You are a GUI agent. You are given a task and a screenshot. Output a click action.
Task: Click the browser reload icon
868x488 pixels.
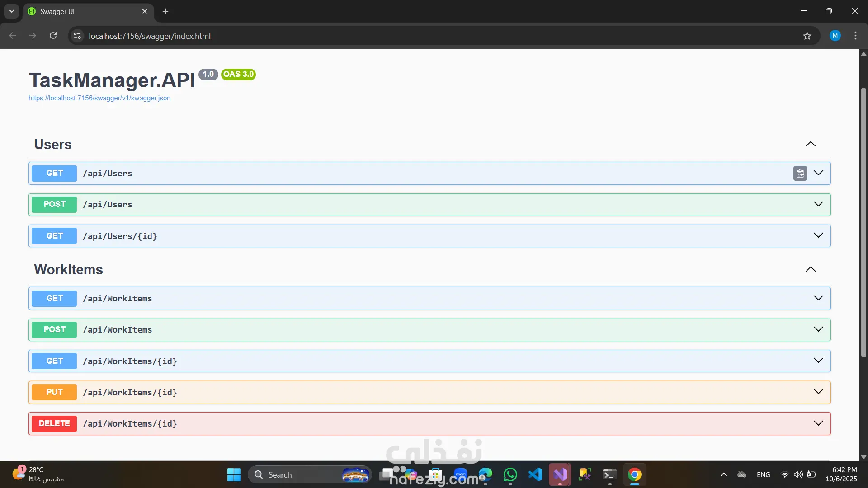coord(53,36)
